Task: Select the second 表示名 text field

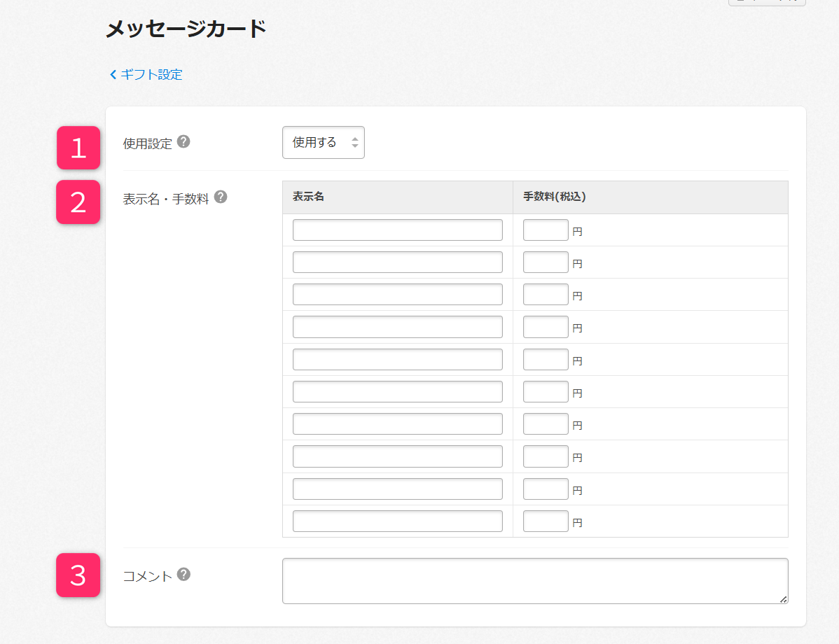Action: pos(397,262)
